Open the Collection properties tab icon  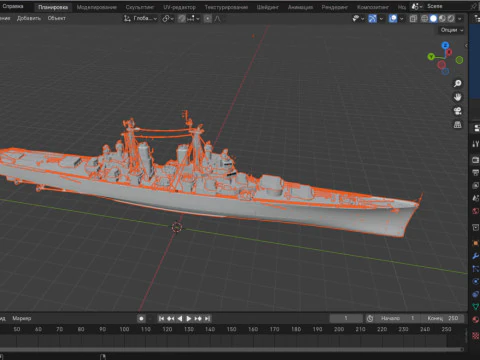476,227
